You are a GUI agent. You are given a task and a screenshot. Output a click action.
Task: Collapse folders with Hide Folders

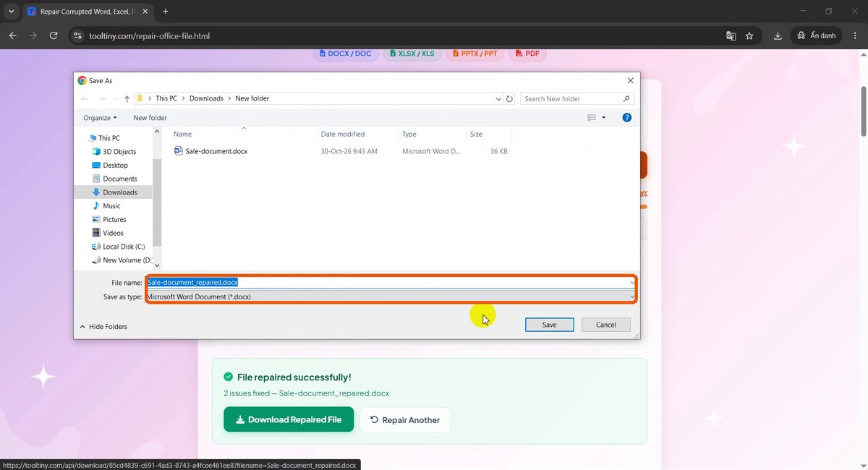click(103, 327)
